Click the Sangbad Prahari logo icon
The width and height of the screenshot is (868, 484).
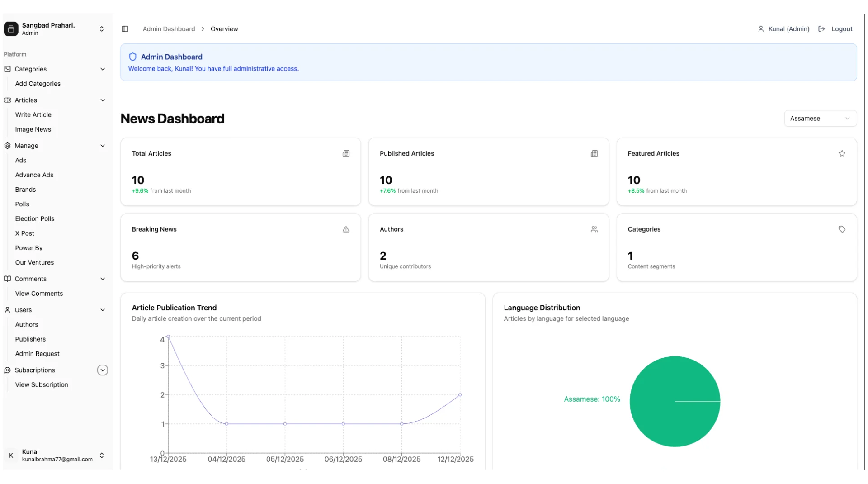point(11,29)
